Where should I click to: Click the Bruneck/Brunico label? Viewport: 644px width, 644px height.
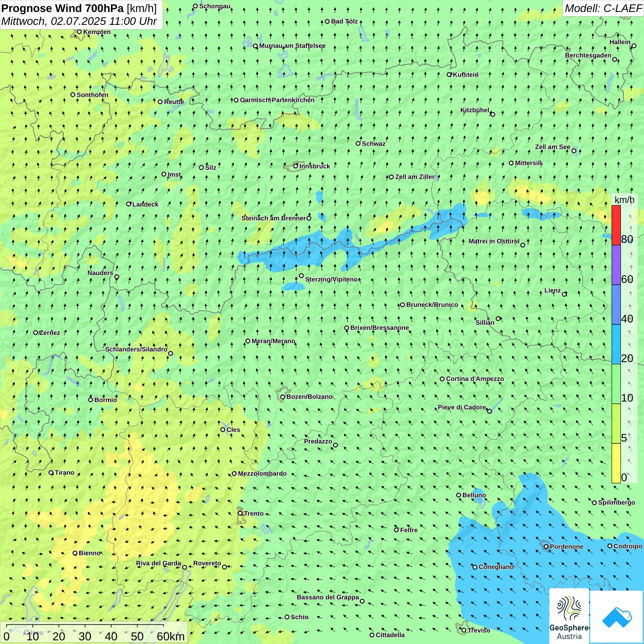(432, 305)
